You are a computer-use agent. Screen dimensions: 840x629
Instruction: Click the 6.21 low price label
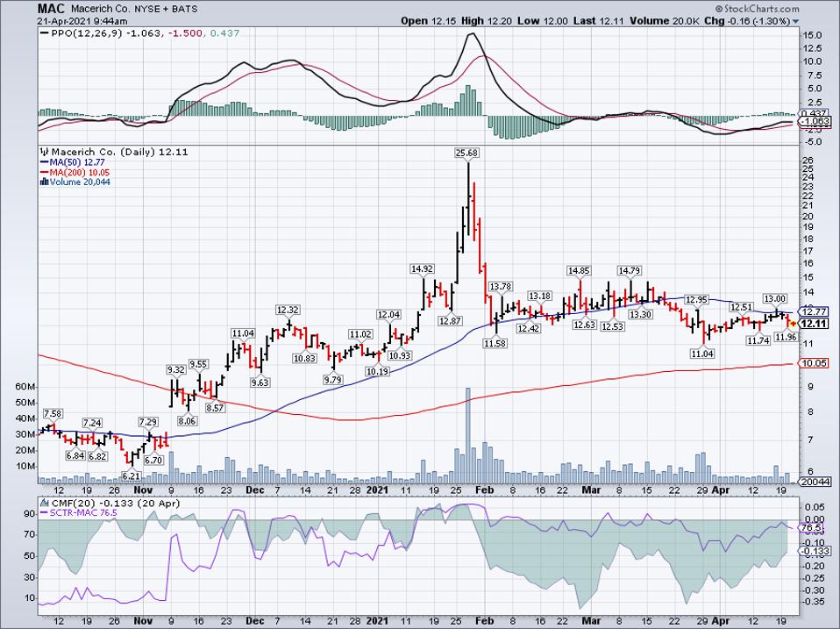pos(131,475)
